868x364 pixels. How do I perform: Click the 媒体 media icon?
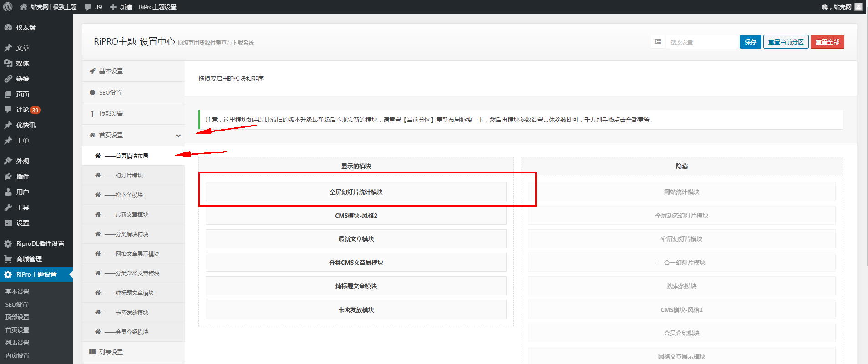(x=8, y=63)
